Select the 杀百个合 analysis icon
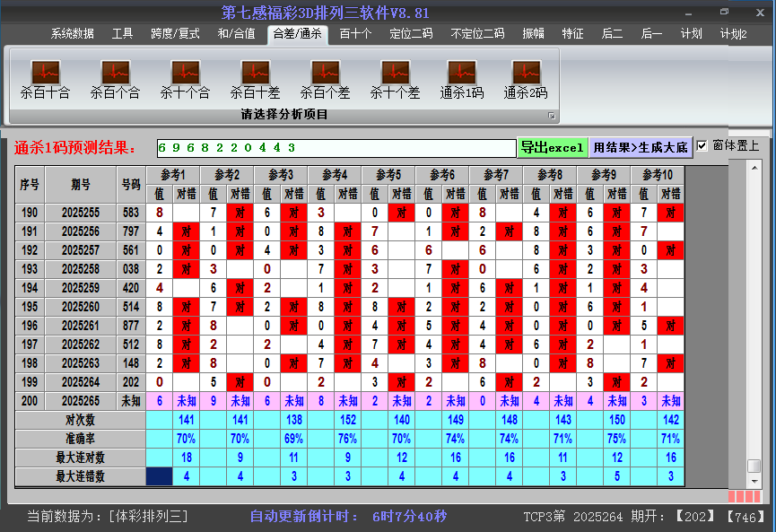Screen dimensions: 776x532 (x=114, y=77)
